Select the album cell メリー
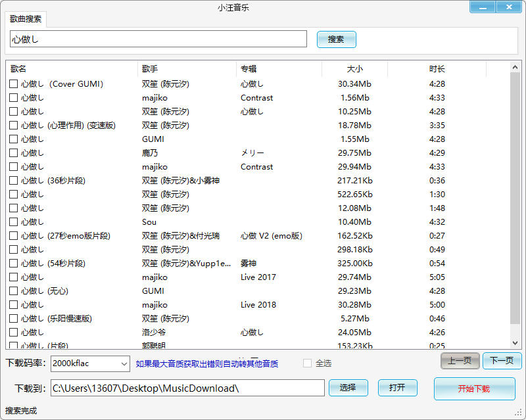Viewport: 526px width, 420px height. pyautogui.click(x=252, y=153)
